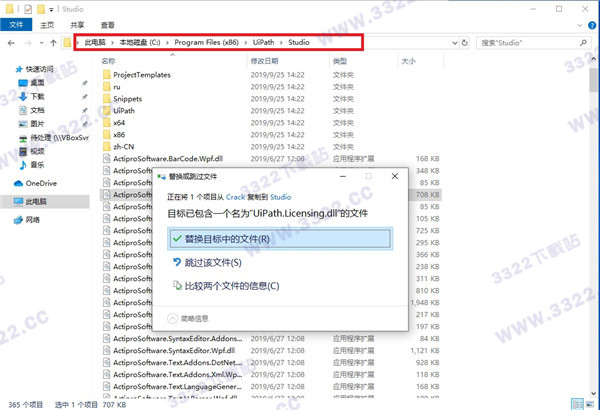
Task: Open the recent locations dropdown arrow
Action: click(41, 43)
